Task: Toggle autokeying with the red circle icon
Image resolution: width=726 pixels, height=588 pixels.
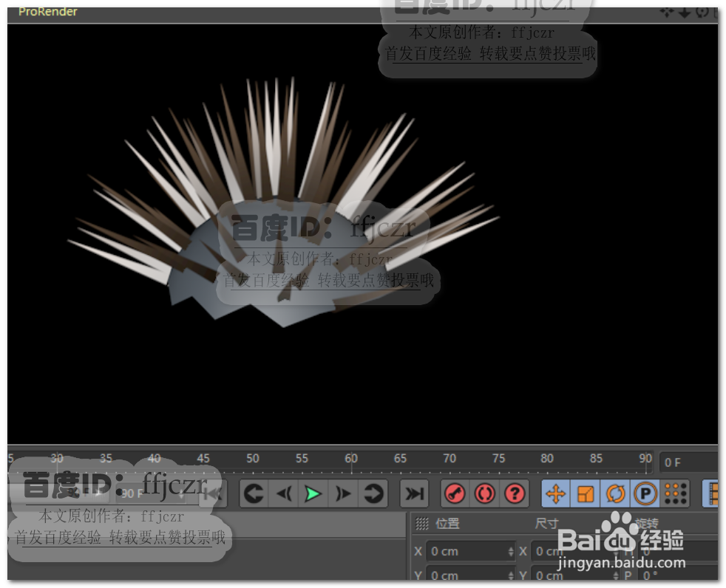Action: [484, 493]
